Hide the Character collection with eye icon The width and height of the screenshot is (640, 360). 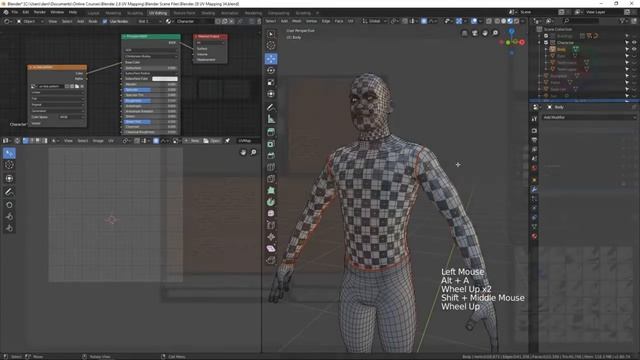[634, 42]
